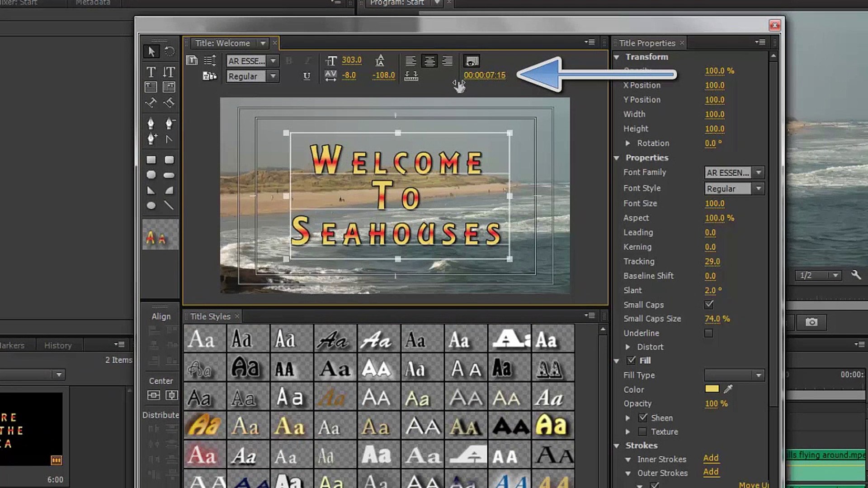868x488 pixels.
Task: Select the Title Styles panel tab
Action: pyautogui.click(x=210, y=316)
